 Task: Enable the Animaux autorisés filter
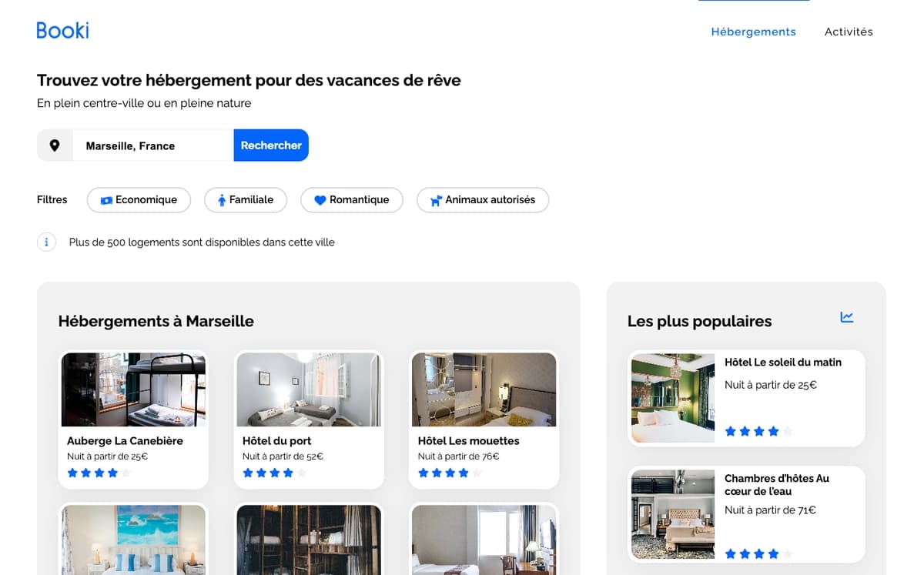(x=483, y=200)
